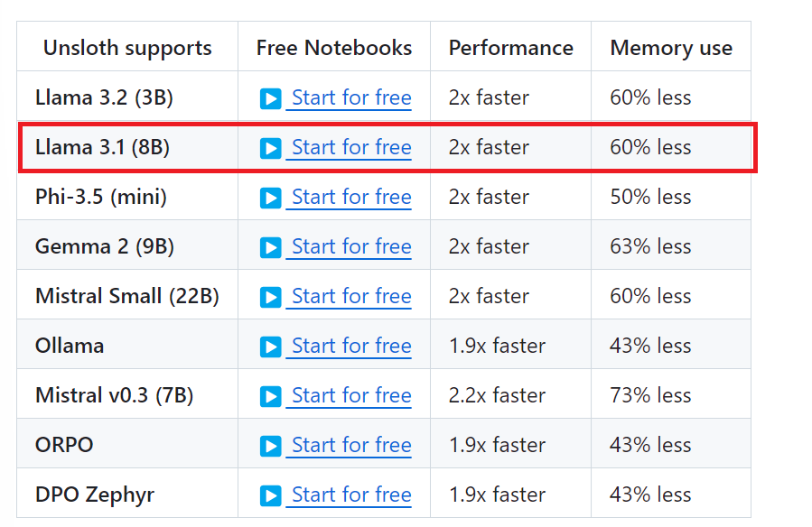812x527 pixels.
Task: Click the play icon for Mistral v0.3 (7B)
Action: pyautogui.click(x=270, y=396)
